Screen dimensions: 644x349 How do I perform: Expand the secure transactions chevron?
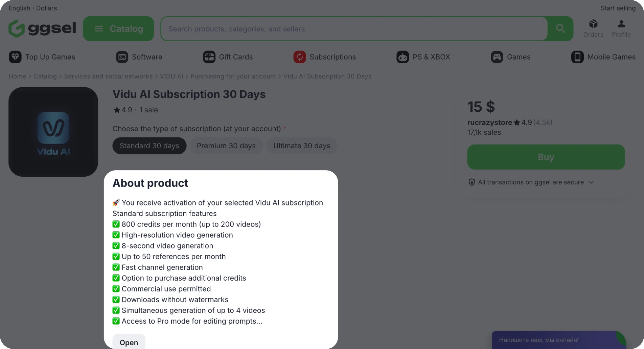click(x=591, y=182)
